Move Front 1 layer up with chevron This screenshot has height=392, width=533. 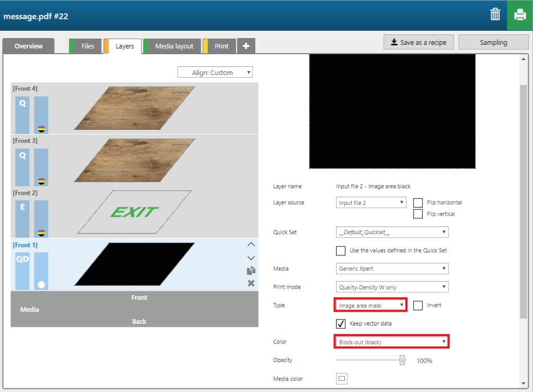[251, 244]
